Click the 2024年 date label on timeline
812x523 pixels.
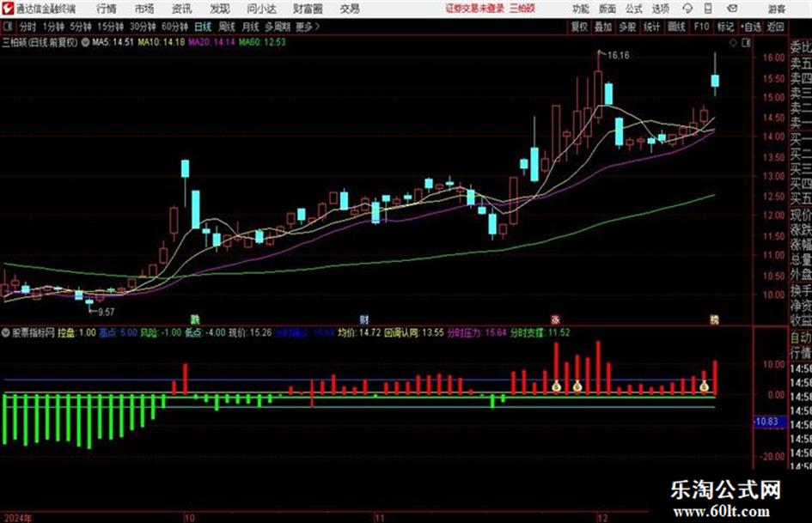point(17,518)
